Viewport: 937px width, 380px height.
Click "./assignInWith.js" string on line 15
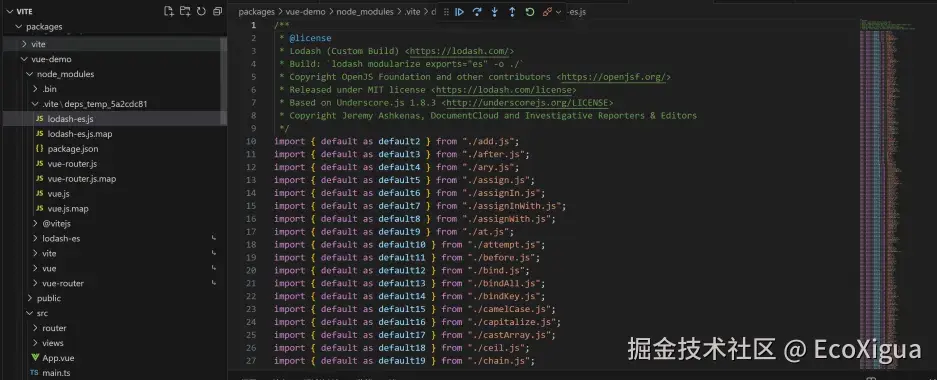[512, 206]
